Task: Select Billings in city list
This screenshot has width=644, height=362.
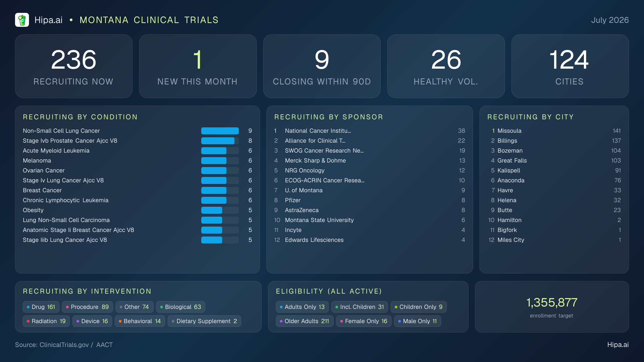Action: click(554, 141)
